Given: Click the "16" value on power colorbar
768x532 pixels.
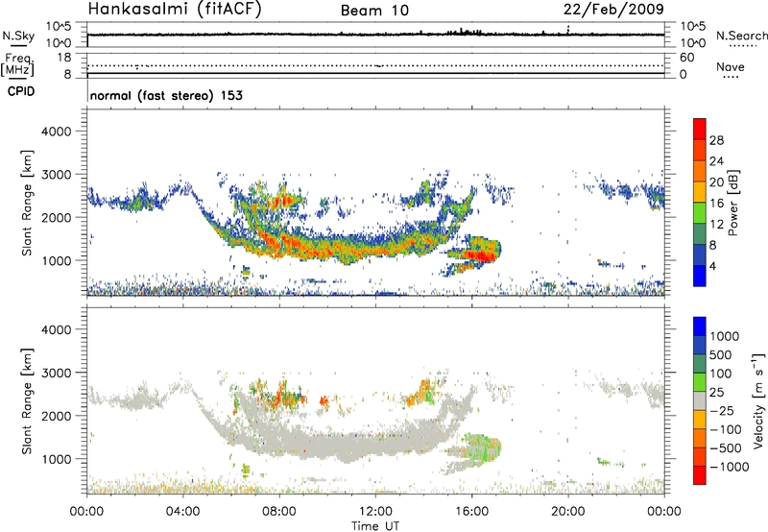Looking at the screenshot, I should pos(716,204).
